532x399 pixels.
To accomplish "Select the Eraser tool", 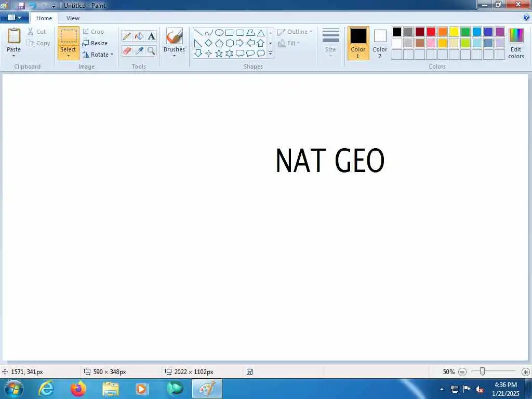I will click(127, 51).
